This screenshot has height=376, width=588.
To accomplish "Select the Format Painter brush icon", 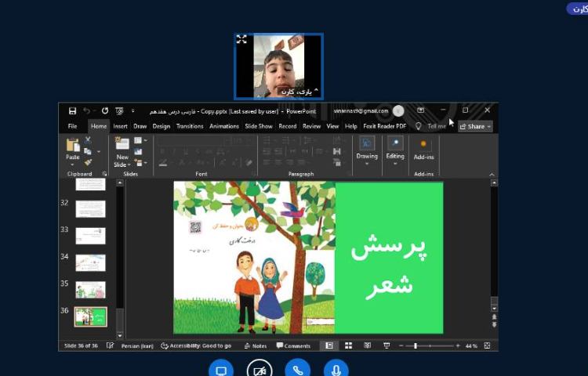I will click(88, 162).
